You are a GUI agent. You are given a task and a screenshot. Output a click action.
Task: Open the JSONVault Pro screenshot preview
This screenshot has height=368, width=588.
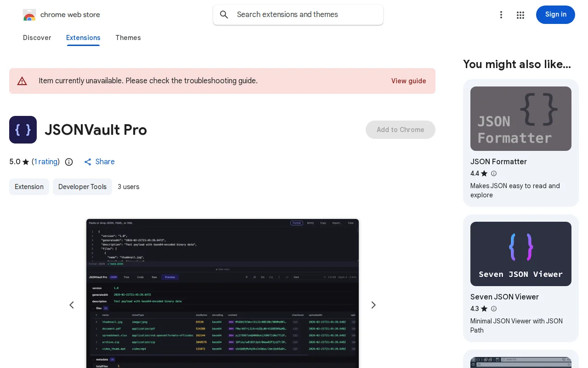(222, 293)
